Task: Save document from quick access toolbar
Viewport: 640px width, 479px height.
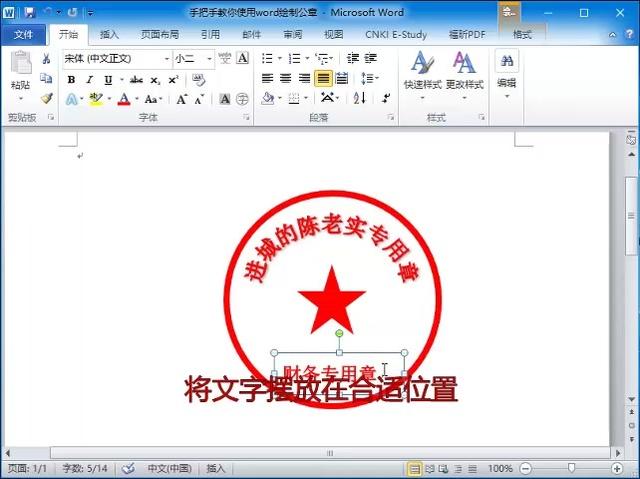Action: pos(29,13)
